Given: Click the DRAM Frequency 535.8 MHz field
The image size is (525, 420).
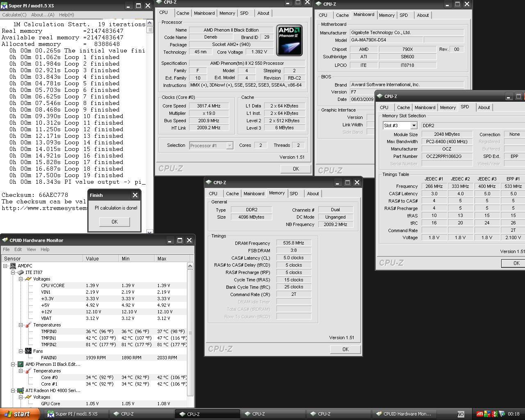Looking at the screenshot, I should (294, 243).
